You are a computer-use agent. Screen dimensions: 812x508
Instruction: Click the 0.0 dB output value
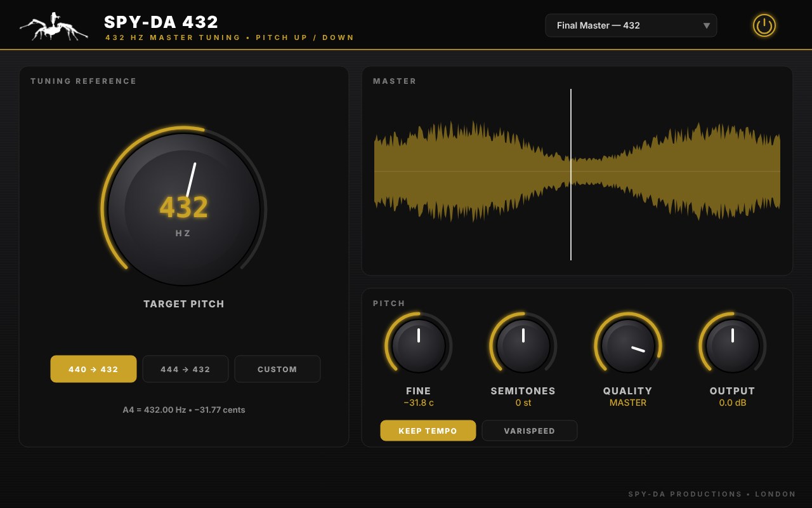[x=733, y=403]
